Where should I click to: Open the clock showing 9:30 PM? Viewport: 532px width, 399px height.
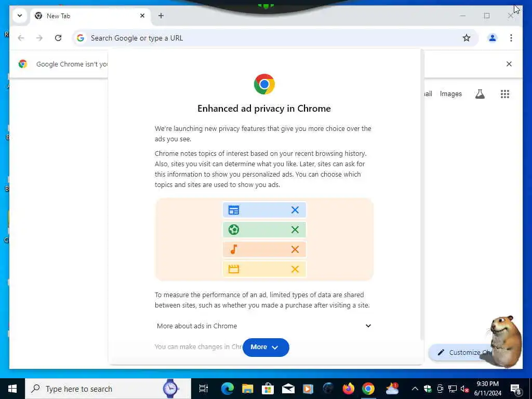click(487, 389)
